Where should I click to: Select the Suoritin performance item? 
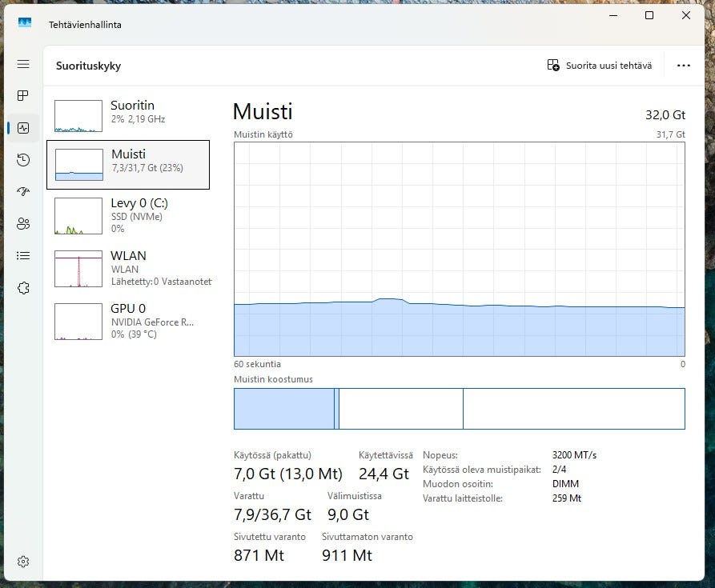tap(128, 116)
